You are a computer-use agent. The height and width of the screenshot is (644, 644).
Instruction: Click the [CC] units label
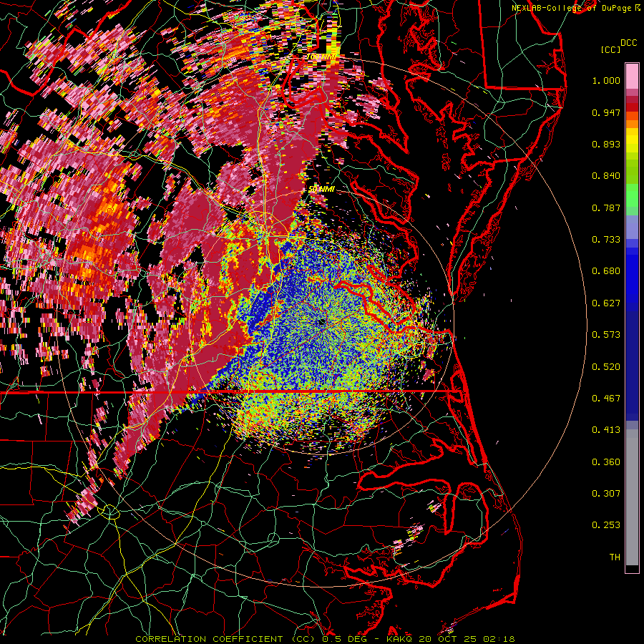(610, 49)
